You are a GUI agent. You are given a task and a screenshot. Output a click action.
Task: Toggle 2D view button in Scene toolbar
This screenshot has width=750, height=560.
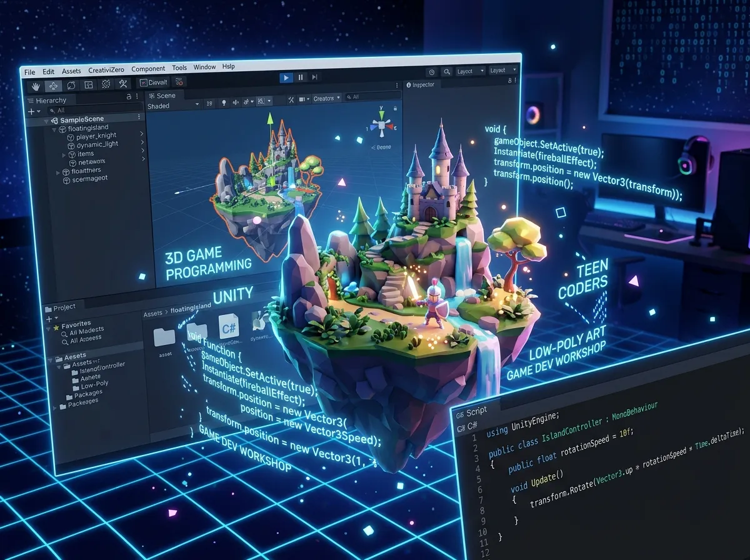209,103
